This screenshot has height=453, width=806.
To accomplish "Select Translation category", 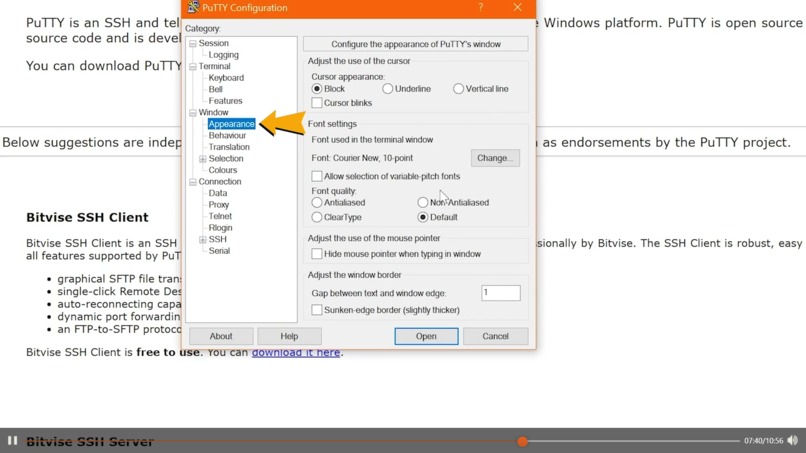I will tap(229, 147).
